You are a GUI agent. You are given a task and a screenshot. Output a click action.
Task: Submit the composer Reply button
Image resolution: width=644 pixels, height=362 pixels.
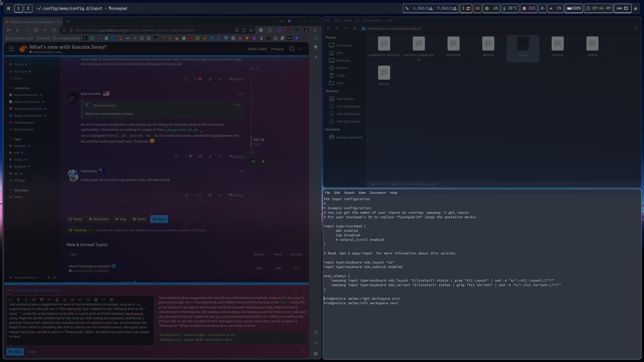15,352
